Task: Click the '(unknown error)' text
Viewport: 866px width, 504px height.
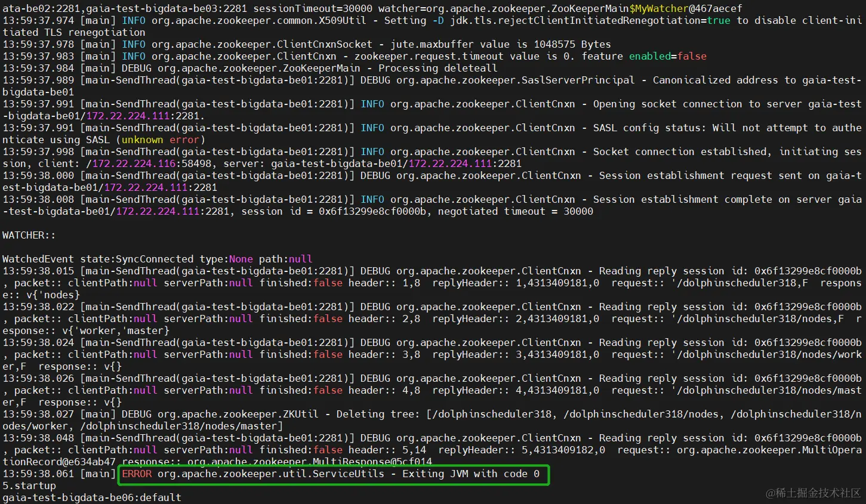Action: pyautogui.click(x=161, y=140)
